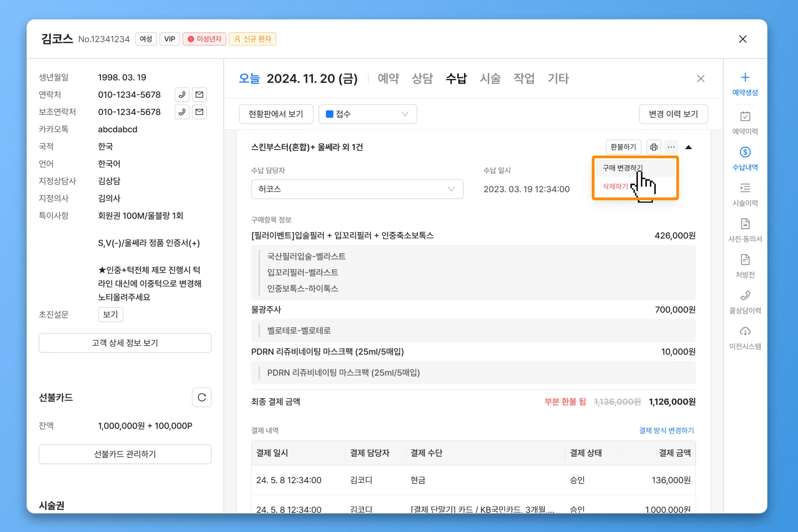Click the mail icon next to 보조연락처
This screenshot has height=532, width=798.
click(x=199, y=112)
